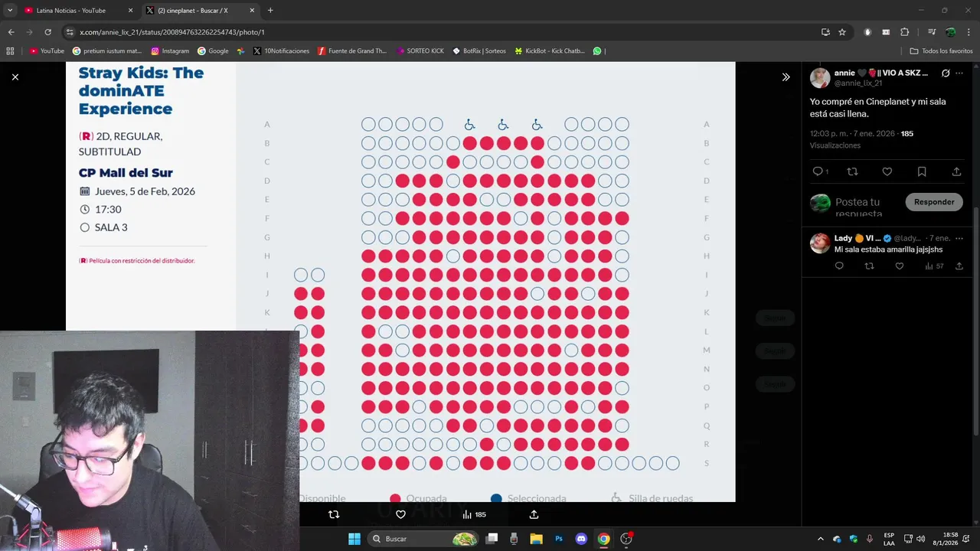Launch Photoshop from the taskbar
Image resolution: width=980 pixels, height=551 pixels.
tap(559, 539)
